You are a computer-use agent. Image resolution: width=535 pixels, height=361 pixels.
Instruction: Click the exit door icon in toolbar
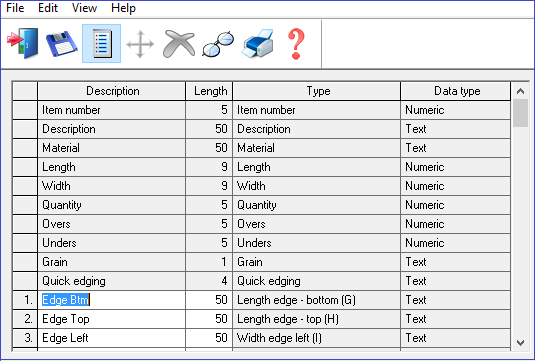pyautogui.click(x=23, y=43)
